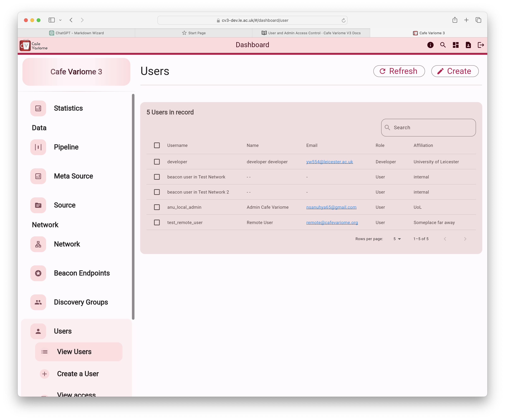Viewport: 505px width, 420px height.
Task: Click the Statistics chart icon
Action: point(38,108)
